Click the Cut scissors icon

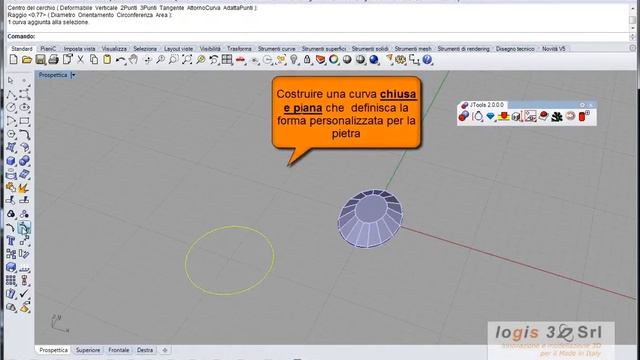pos(80,60)
